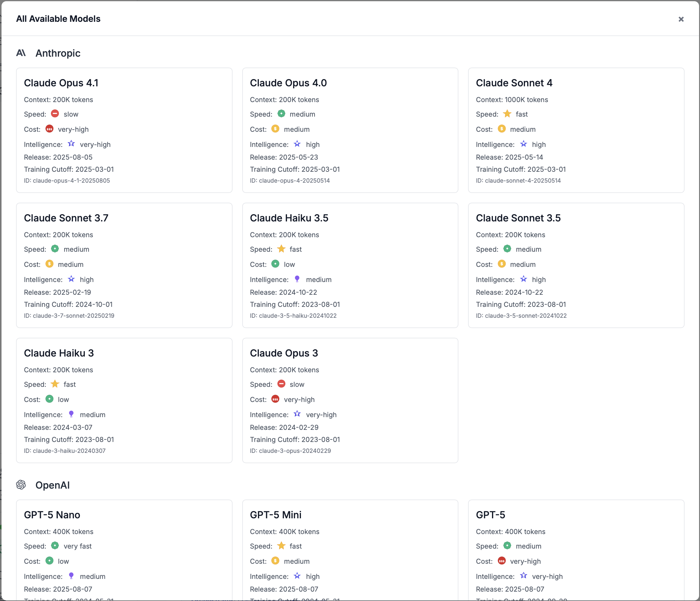
Task: Close the All Available Models dialog
Action: [681, 19]
